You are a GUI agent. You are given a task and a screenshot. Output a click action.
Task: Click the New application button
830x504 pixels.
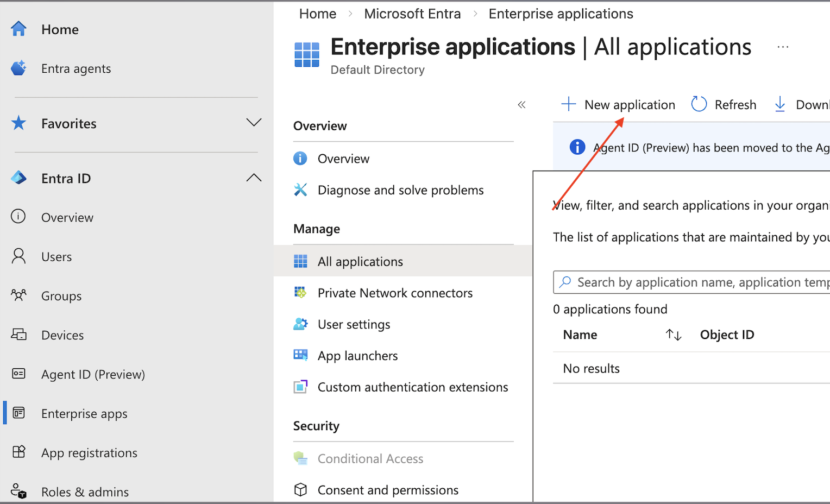618,105
